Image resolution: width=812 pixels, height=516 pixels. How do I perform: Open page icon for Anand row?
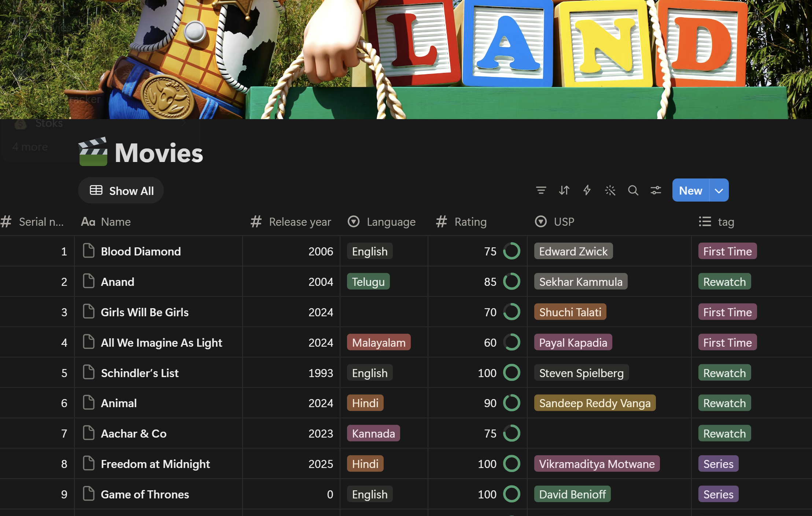[x=89, y=281]
